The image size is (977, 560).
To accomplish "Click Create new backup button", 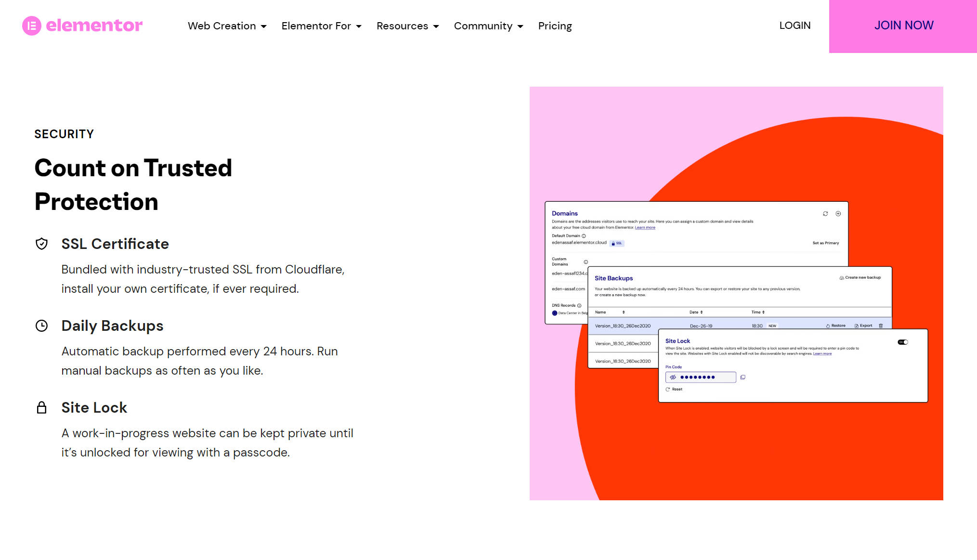I will (x=860, y=278).
